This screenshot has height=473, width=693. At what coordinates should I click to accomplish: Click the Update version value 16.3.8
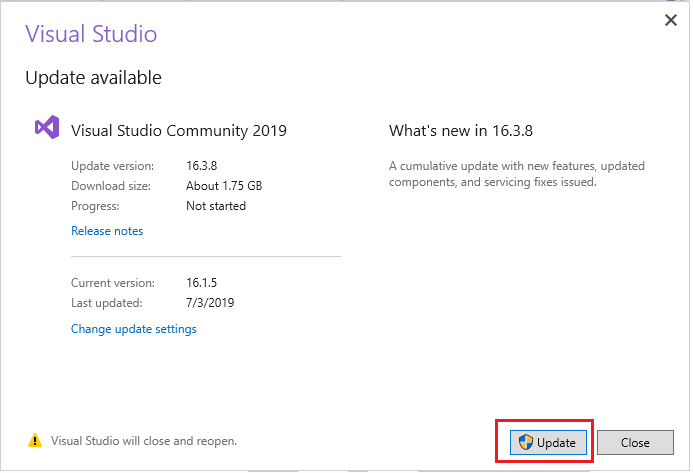point(202,166)
